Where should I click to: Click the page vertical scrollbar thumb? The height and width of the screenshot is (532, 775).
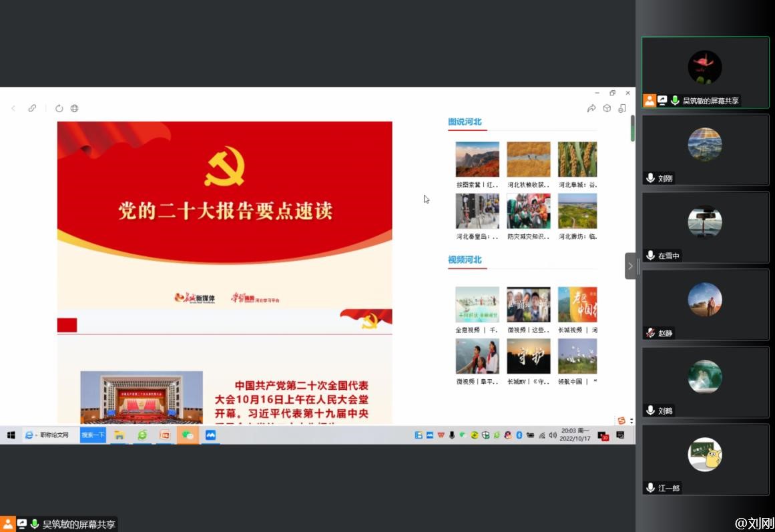pyautogui.click(x=632, y=128)
